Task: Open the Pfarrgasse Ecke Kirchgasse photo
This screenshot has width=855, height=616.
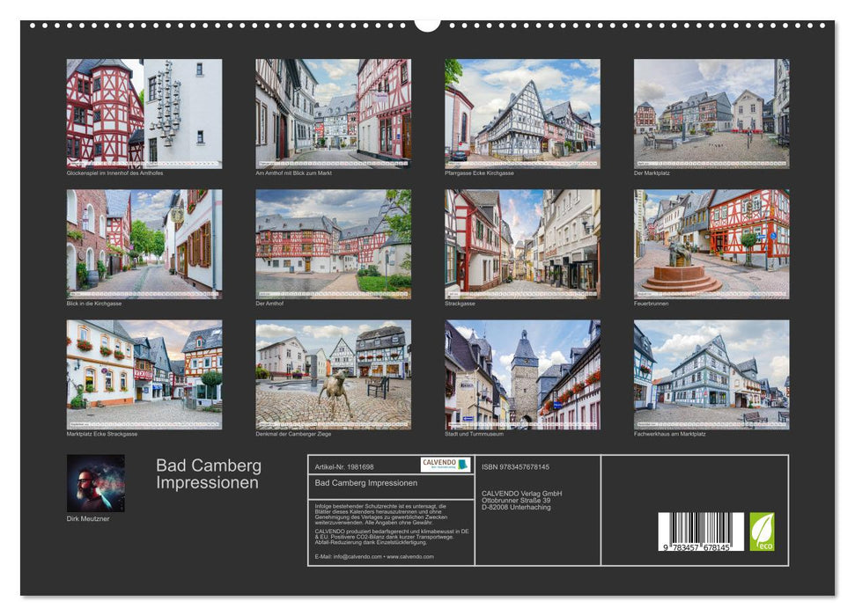Action: [x=522, y=114]
